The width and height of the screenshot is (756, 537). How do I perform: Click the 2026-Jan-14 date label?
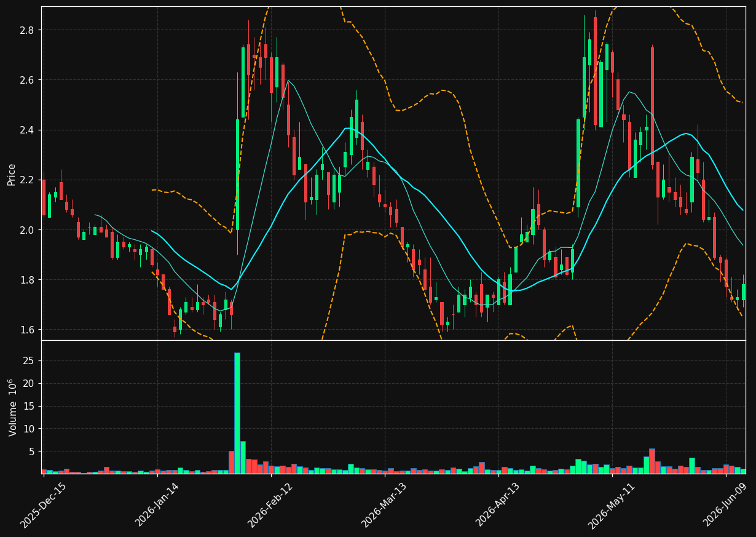[157, 505]
